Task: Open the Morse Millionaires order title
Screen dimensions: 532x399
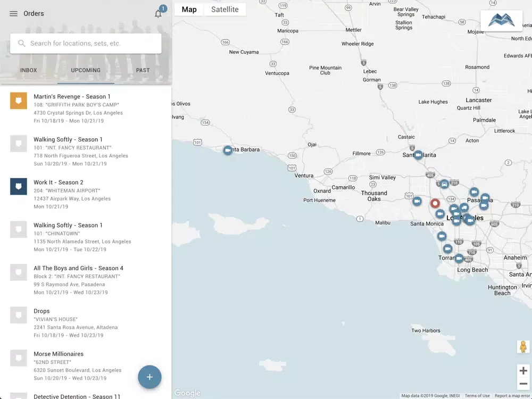Action: pyautogui.click(x=59, y=354)
